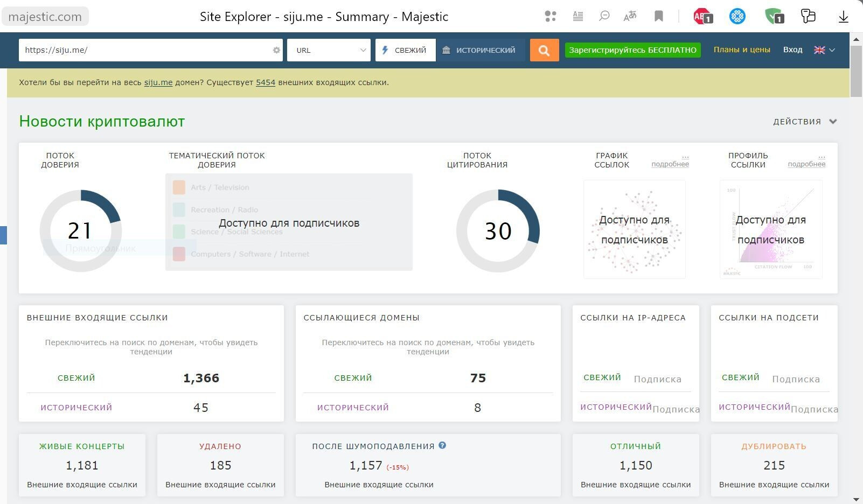This screenshot has height=504, width=863.
Task: Open the URL search type dropdown
Action: (329, 50)
